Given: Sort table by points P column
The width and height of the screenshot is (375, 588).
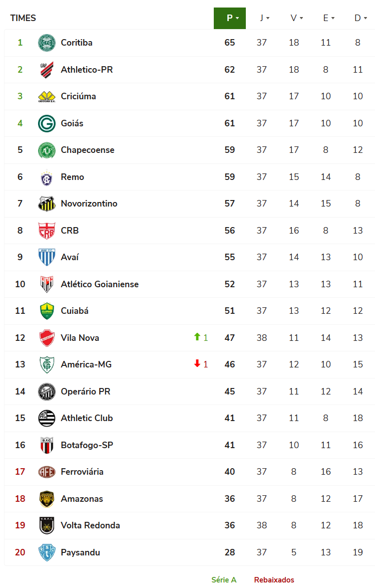Looking at the screenshot, I should [230, 18].
